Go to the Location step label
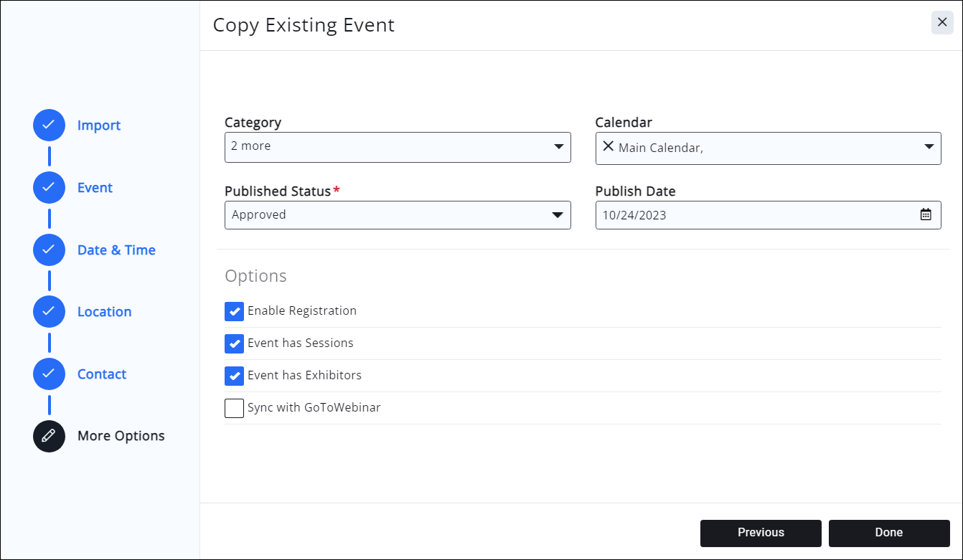Viewport: 963px width, 560px height. [x=104, y=312]
